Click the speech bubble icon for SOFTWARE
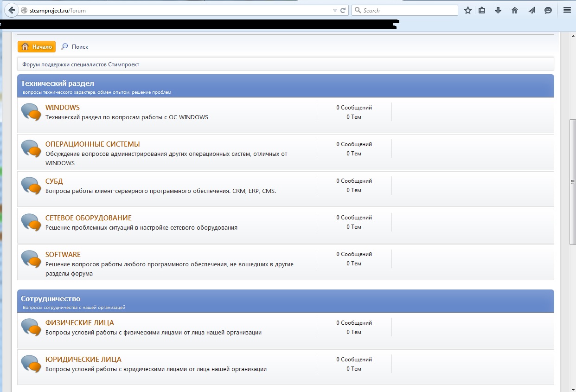The width and height of the screenshot is (576, 392). point(32,259)
